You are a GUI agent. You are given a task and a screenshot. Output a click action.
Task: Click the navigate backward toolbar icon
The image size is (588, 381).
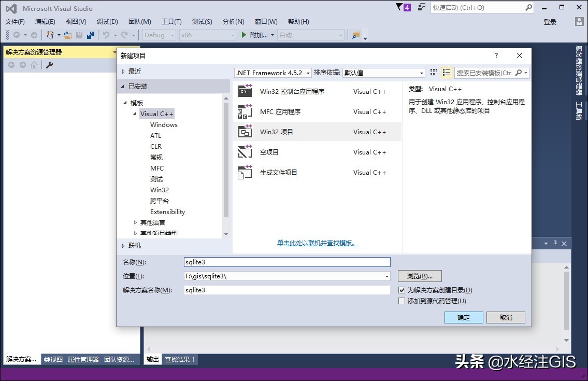click(x=17, y=35)
